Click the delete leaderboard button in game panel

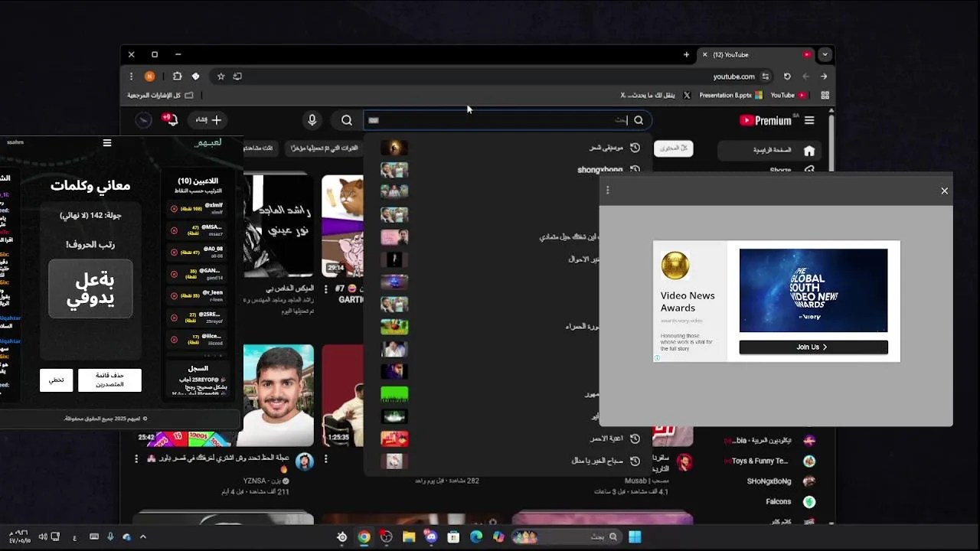point(109,380)
